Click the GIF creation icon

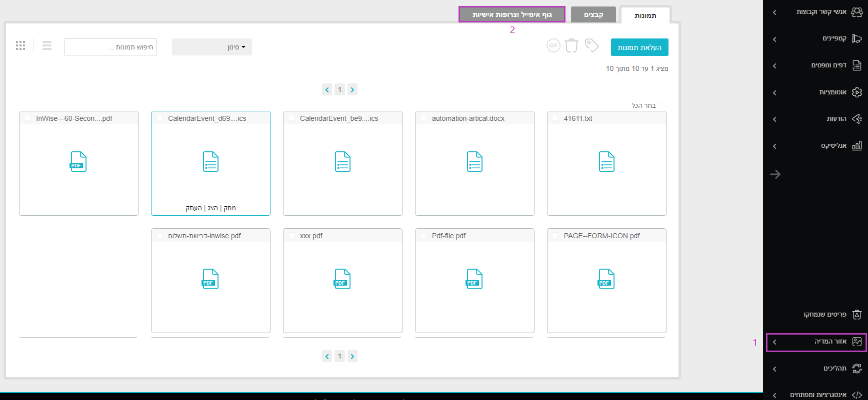click(553, 45)
